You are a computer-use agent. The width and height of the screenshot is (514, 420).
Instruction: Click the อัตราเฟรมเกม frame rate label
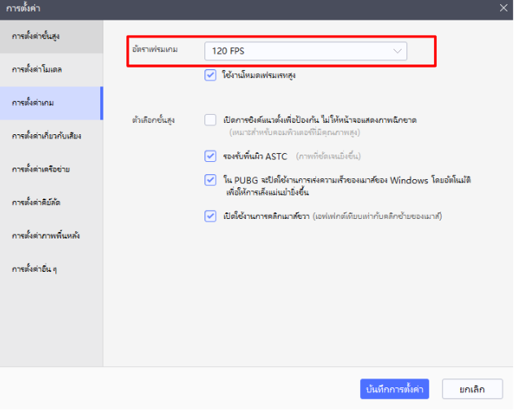[156, 50]
